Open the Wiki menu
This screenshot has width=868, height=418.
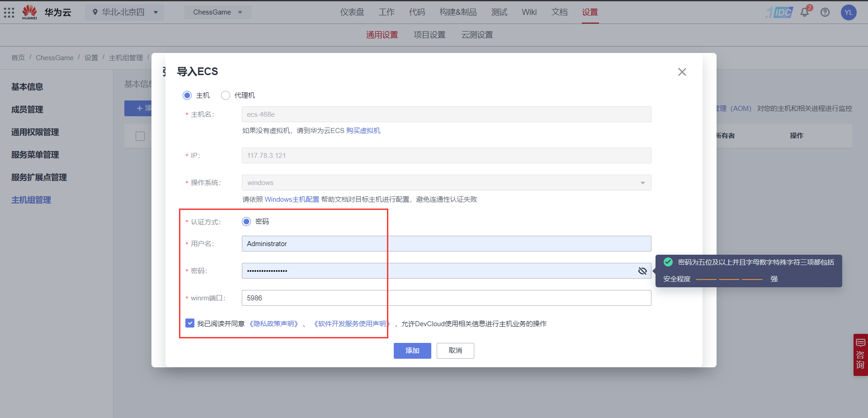click(529, 12)
